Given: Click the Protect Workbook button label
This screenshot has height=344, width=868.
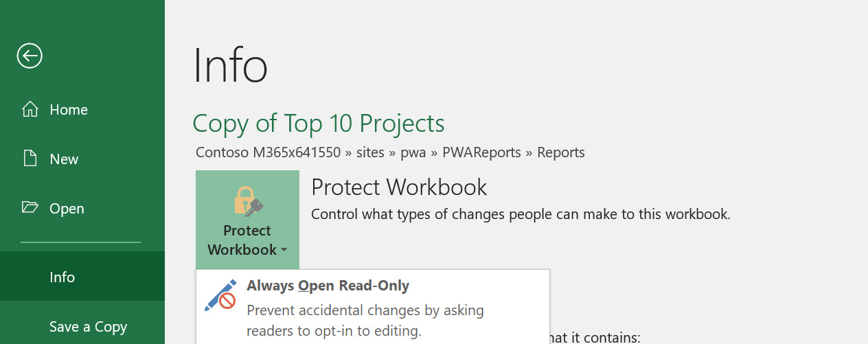Looking at the screenshot, I should (x=247, y=240).
